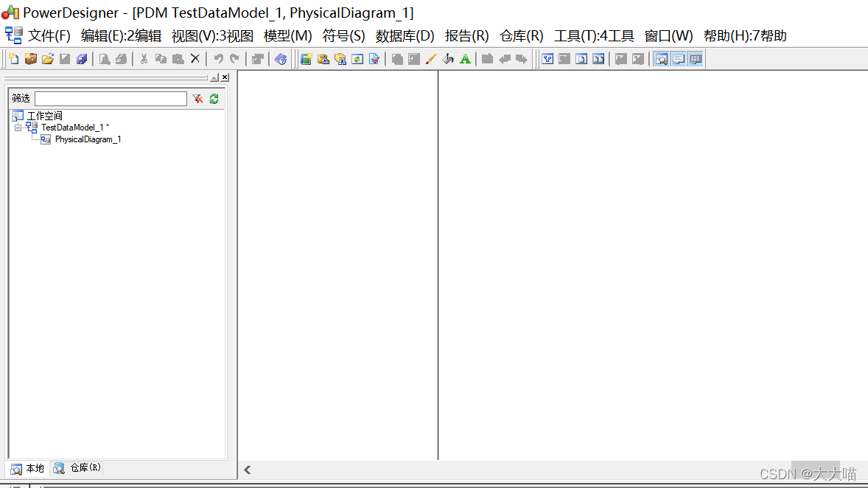Open the 帮助(H) menu
The width and height of the screenshot is (868, 488).
pyautogui.click(x=745, y=36)
